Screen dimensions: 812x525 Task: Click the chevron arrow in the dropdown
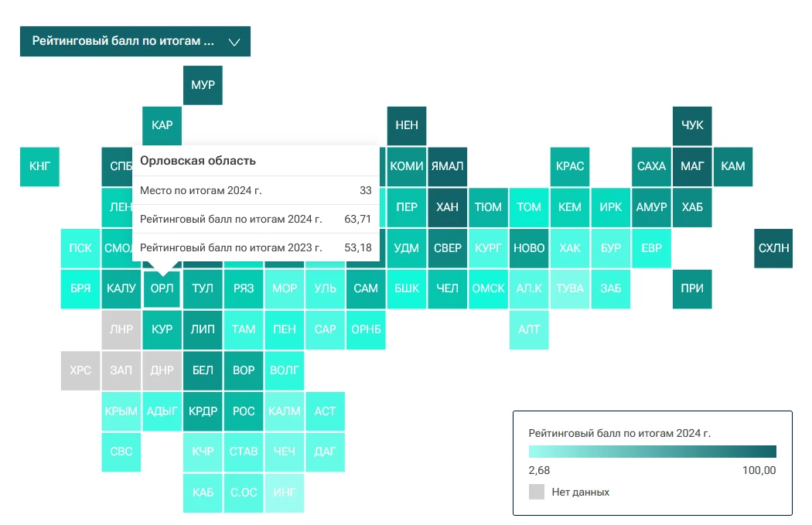[x=235, y=43]
